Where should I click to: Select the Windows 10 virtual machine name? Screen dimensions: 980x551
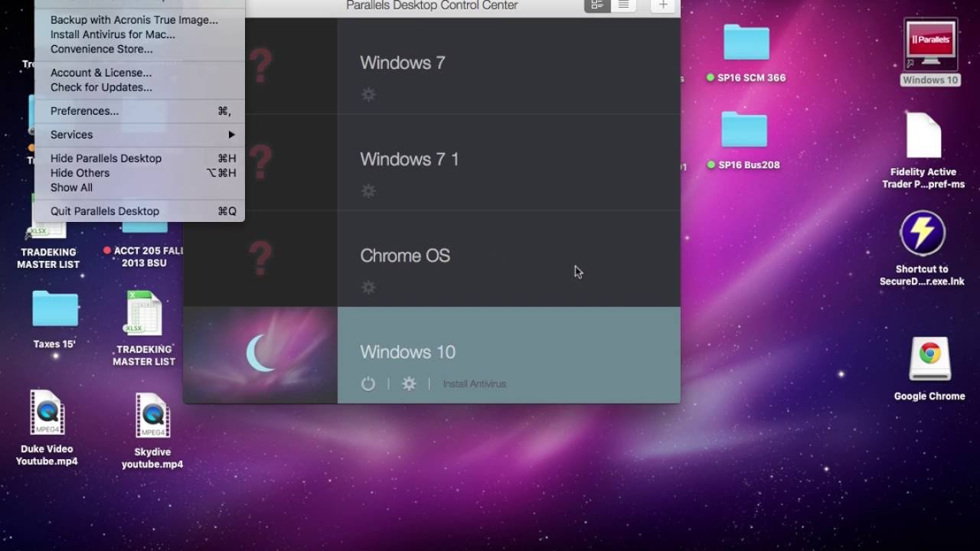click(408, 352)
